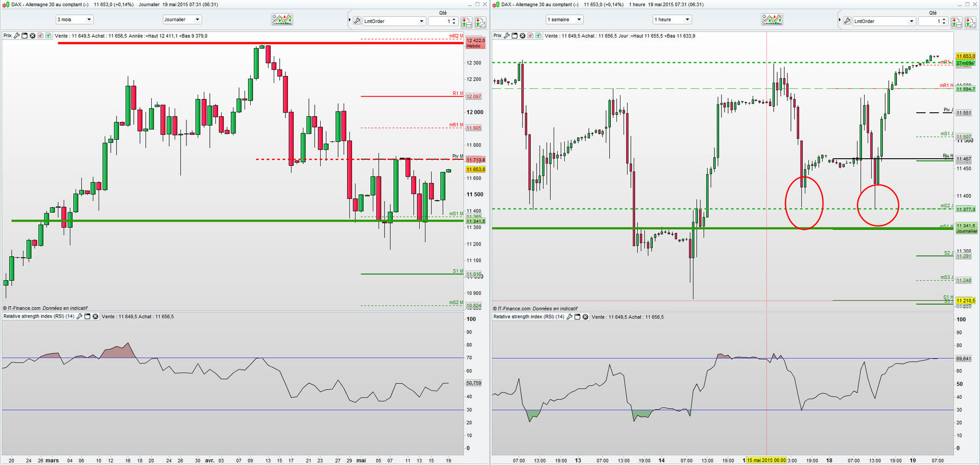Click green up-arrow buy icon in hourly chart

(538, 36)
